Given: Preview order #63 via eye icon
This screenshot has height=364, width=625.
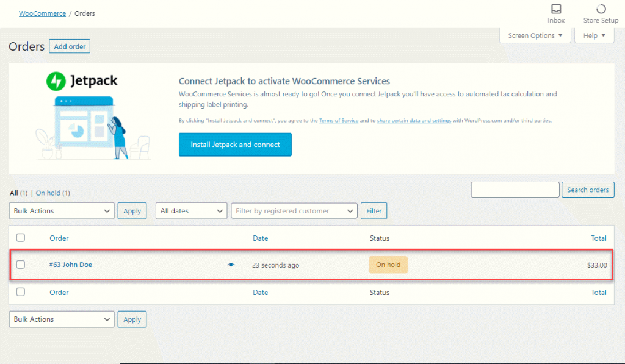Looking at the screenshot, I should (x=231, y=265).
